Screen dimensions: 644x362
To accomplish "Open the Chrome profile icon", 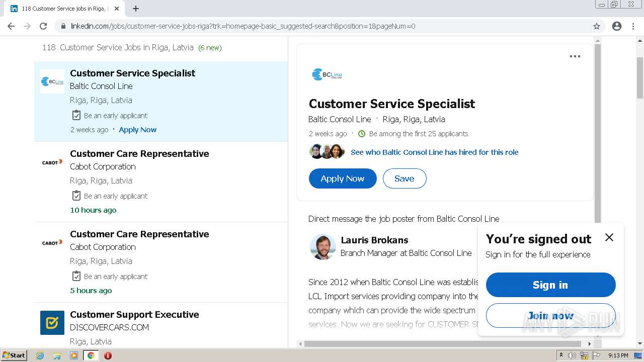I will (617, 26).
